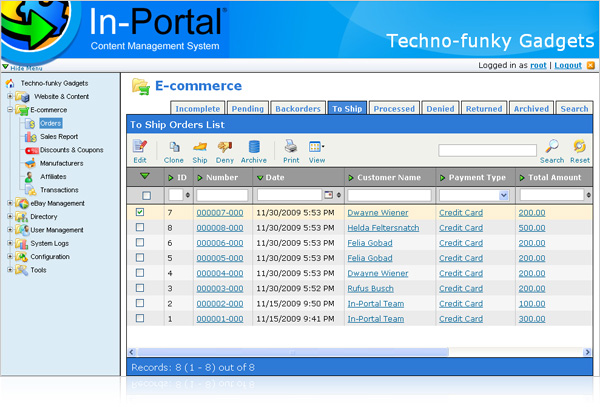Switch to the Processed tab
The image size is (600, 407).
tap(394, 108)
